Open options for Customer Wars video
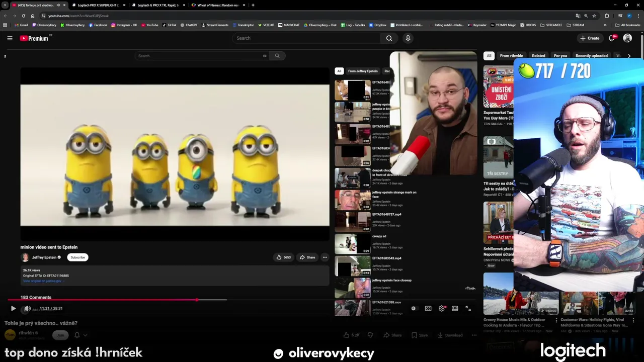The height and width of the screenshot is (362, 644). pos(633,320)
